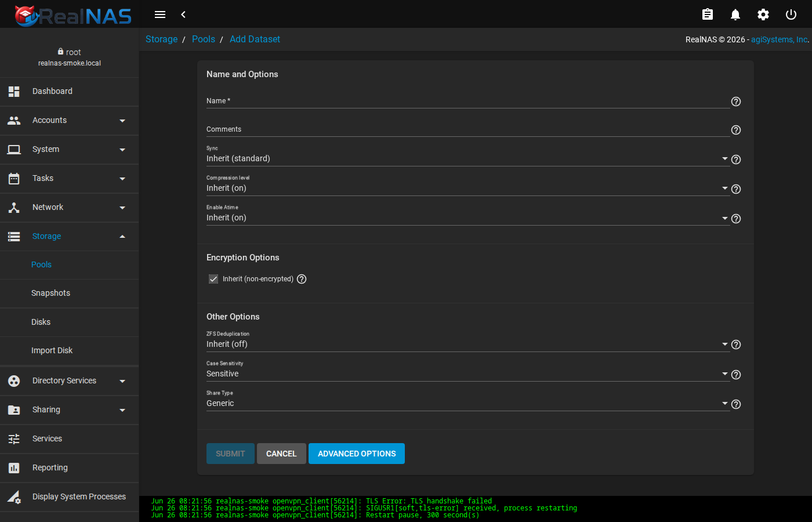Click the Display System Processes icon
The image size is (812, 522).
(14, 496)
